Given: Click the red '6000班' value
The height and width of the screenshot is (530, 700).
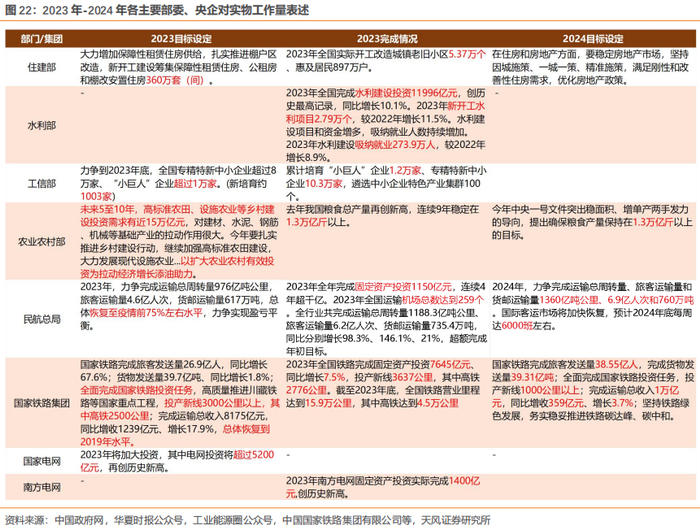Looking at the screenshot, I should [x=517, y=326].
